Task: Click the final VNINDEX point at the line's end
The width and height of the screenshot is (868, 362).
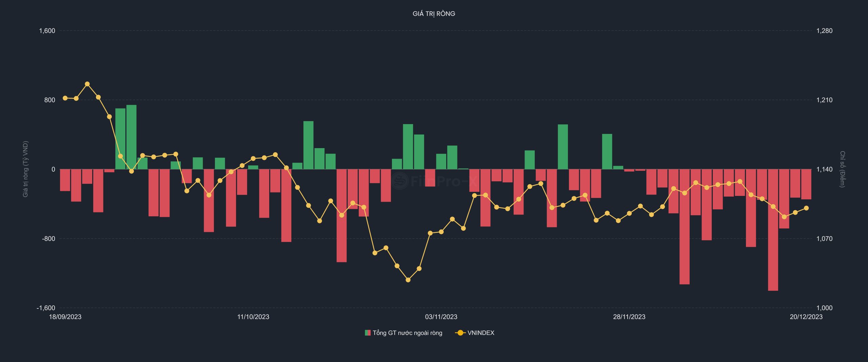Action: [x=806, y=208]
